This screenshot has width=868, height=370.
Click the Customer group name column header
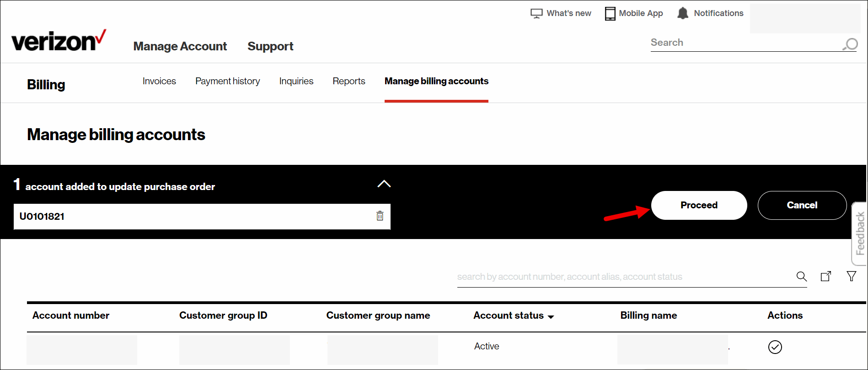point(378,316)
